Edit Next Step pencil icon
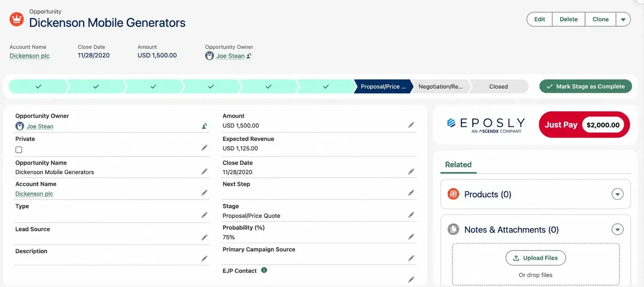 pos(411,193)
